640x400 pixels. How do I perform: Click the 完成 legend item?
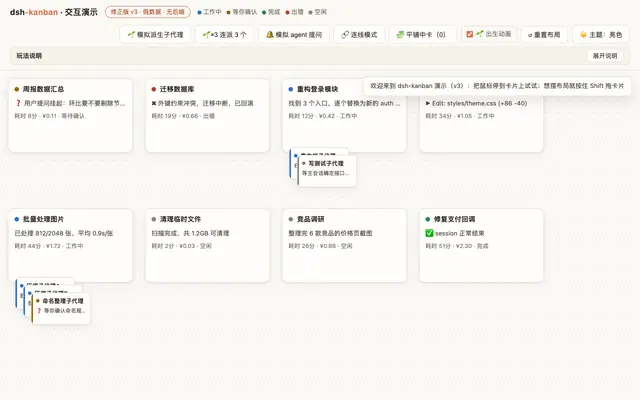point(271,12)
